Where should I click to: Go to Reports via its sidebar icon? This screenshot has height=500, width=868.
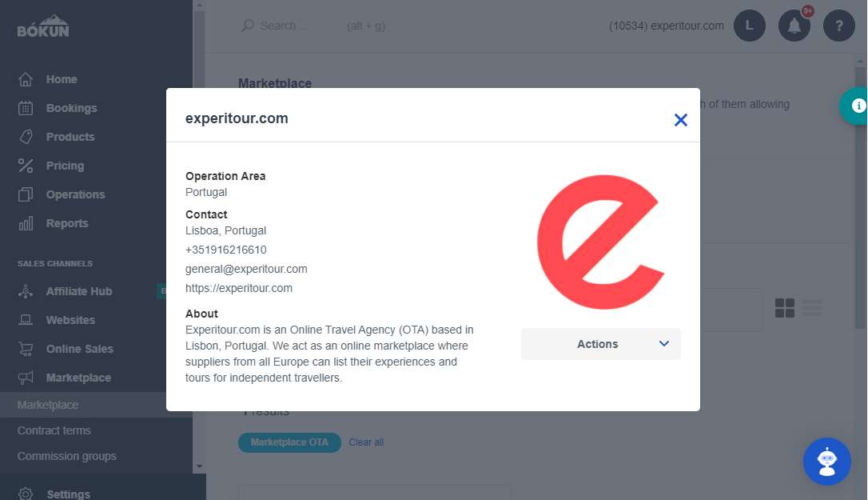(x=69, y=223)
